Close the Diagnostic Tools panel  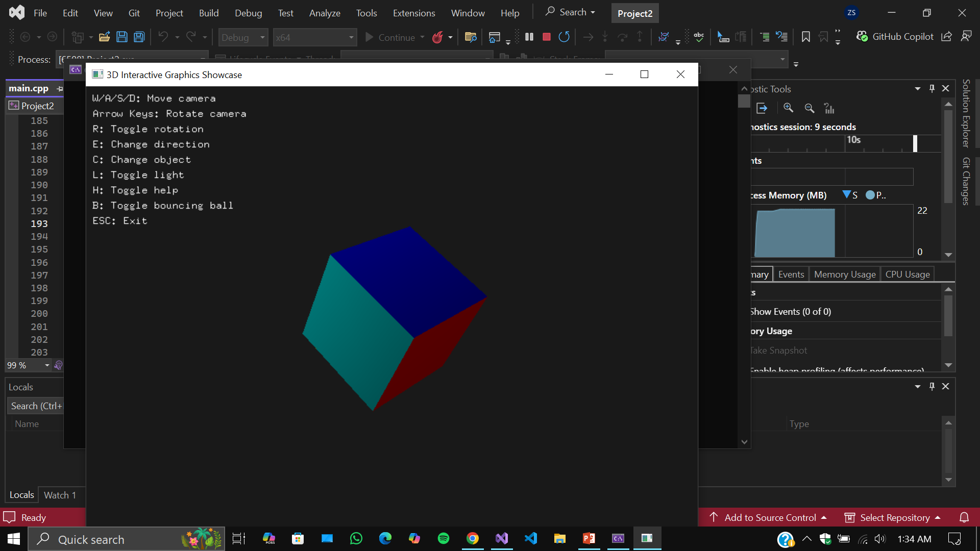coord(946,88)
